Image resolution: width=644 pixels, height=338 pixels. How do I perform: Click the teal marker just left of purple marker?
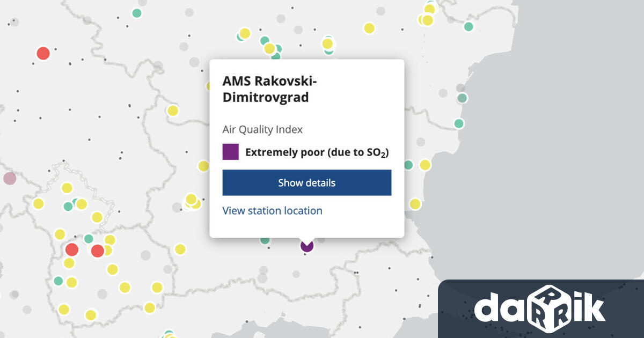(265, 240)
